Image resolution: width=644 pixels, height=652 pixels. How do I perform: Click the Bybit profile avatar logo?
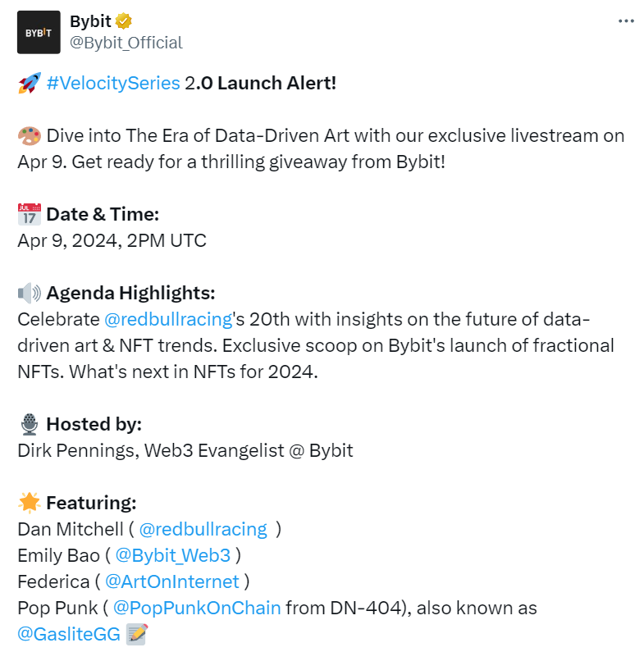point(39,32)
